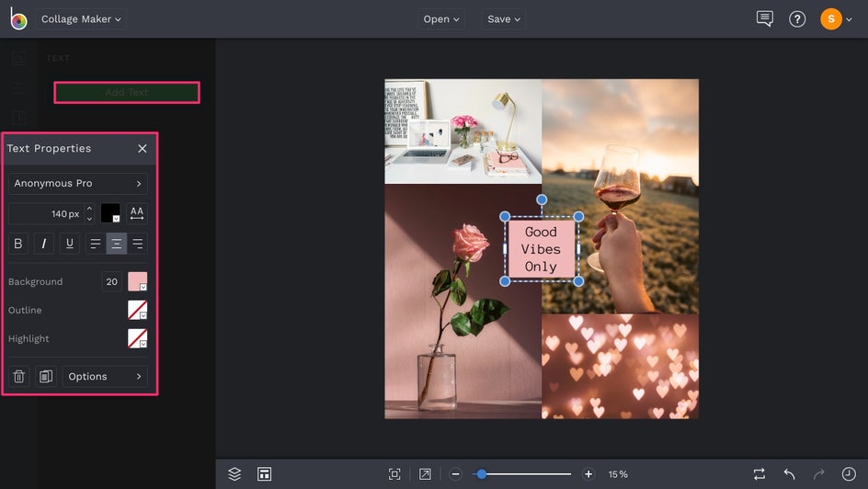Screen dimensions: 868x489
Task: Zoom in with the plus button
Action: pos(588,474)
